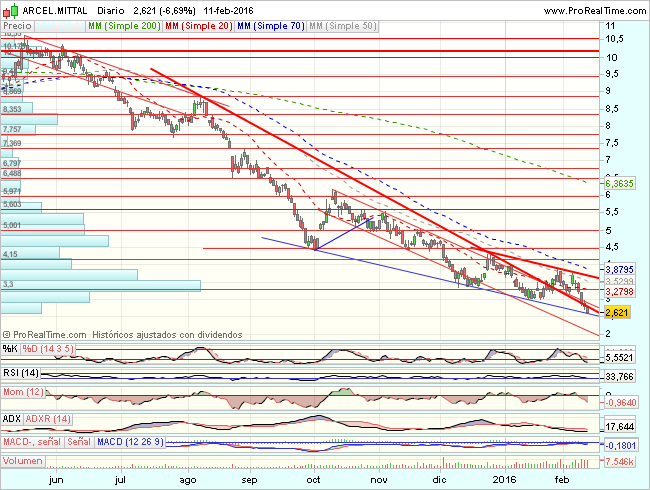
Task: Click the 5,5521 stochastic value
Action: tap(619, 358)
